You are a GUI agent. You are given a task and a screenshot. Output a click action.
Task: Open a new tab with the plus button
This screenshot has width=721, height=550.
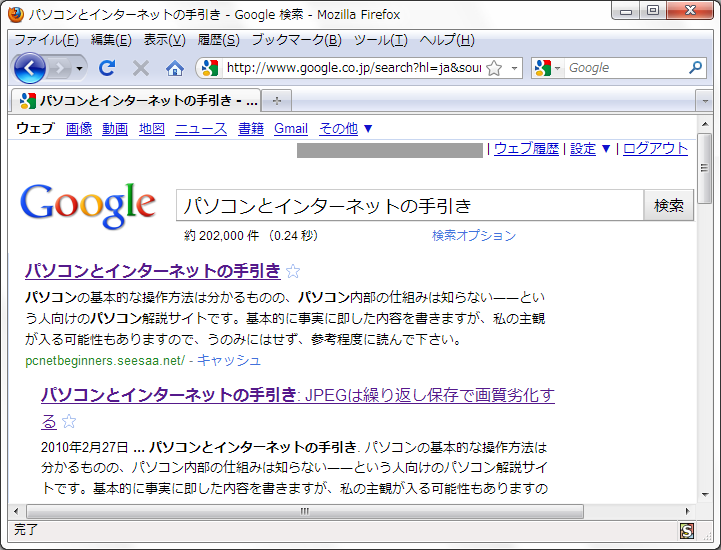pyautogui.click(x=277, y=101)
